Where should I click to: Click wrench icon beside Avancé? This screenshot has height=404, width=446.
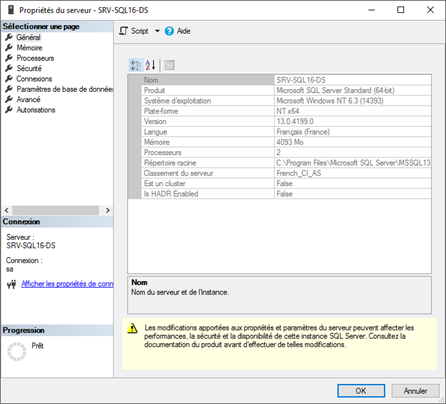[x=9, y=99]
